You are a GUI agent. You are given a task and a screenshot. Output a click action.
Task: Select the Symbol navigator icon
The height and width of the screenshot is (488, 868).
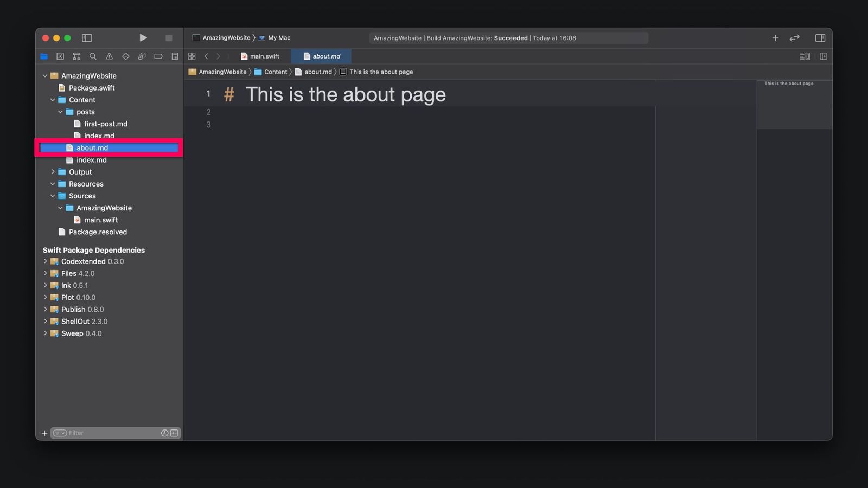[x=76, y=56]
